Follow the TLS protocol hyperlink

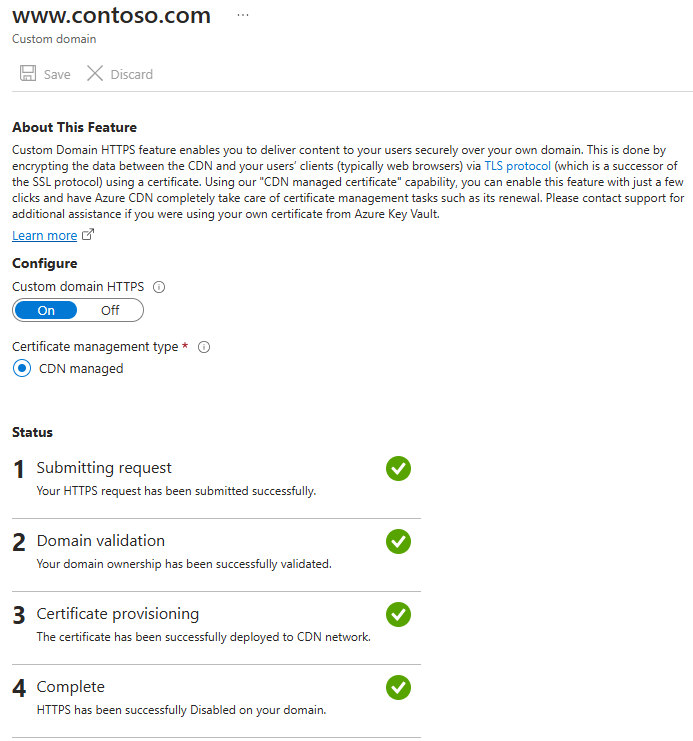(x=518, y=166)
